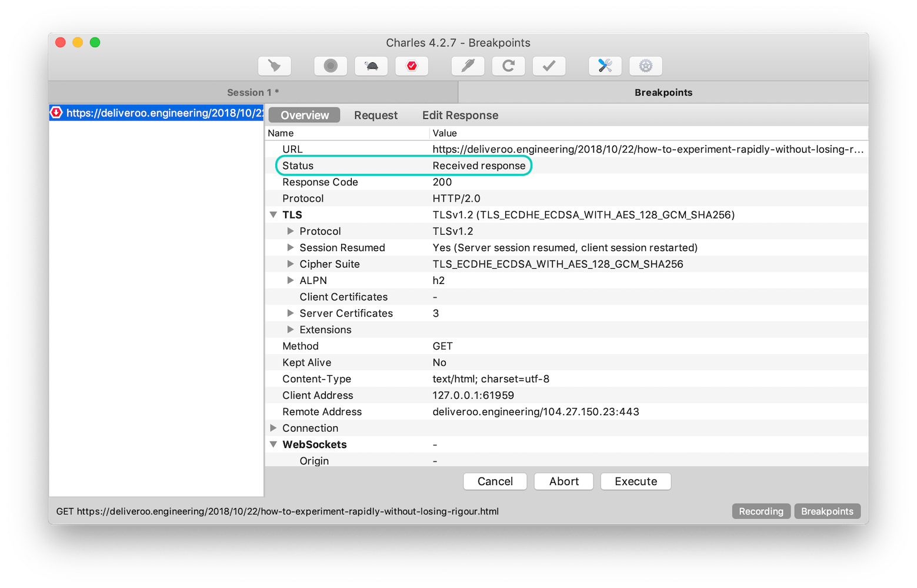
Task: Collapse the TLS section triangle
Action: tap(274, 215)
